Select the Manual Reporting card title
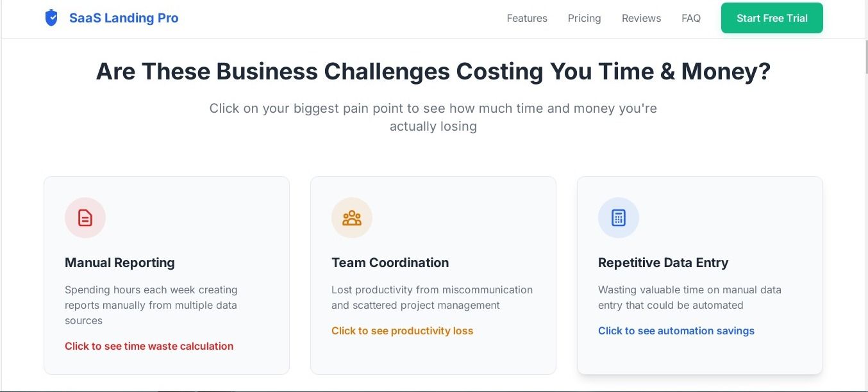Viewport: 868px width, 392px height. (x=120, y=263)
